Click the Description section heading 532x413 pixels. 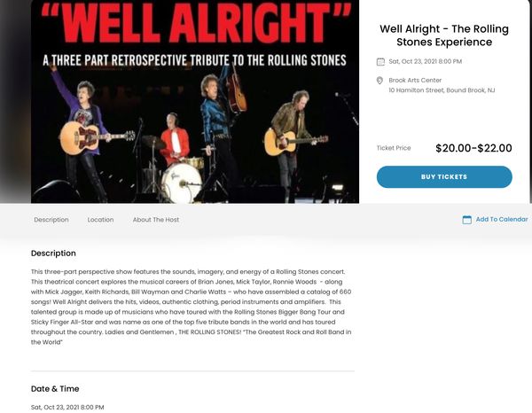click(53, 253)
